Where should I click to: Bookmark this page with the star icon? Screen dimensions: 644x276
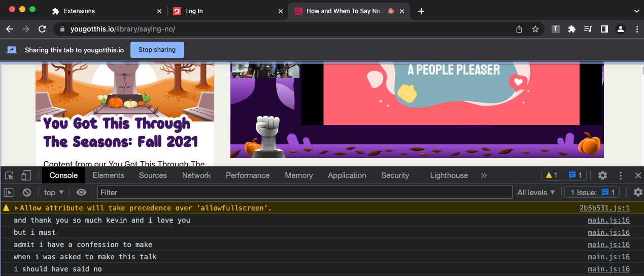click(535, 29)
